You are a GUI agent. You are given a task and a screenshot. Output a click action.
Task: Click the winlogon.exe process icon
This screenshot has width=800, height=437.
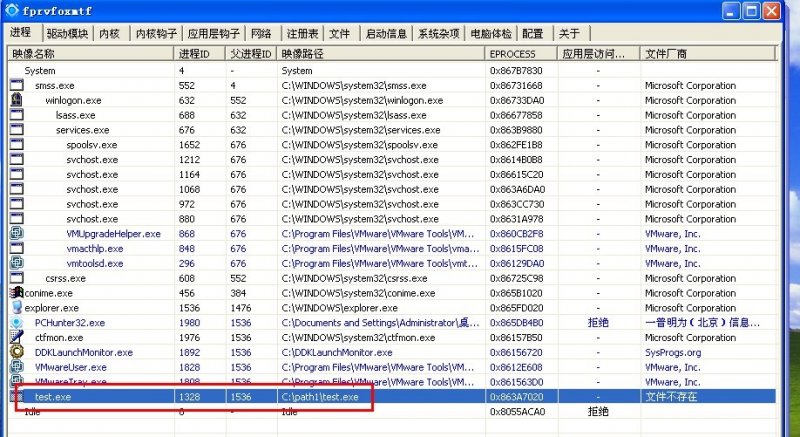click(16, 100)
